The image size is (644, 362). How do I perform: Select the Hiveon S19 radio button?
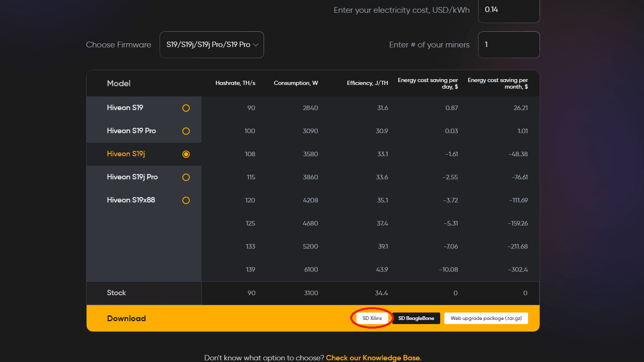[x=186, y=108]
